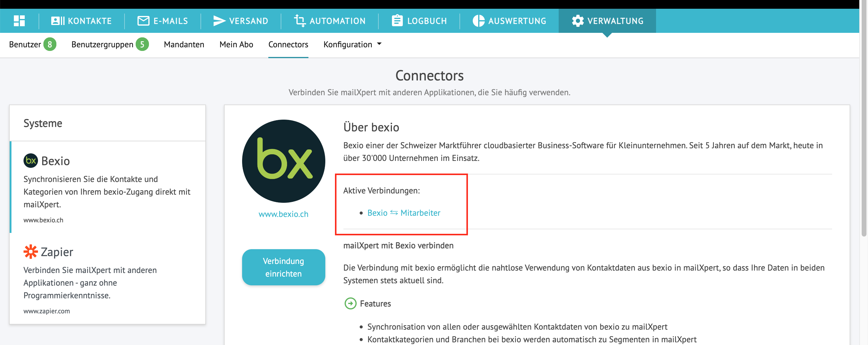Open the KONTAKTE menu
The width and height of the screenshot is (868, 345).
pyautogui.click(x=81, y=21)
